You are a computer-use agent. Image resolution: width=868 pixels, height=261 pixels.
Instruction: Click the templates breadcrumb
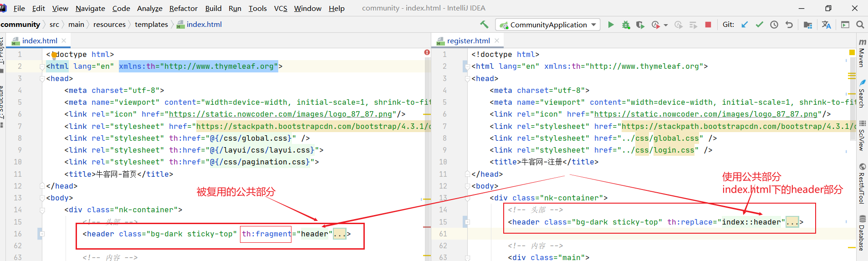tap(151, 25)
